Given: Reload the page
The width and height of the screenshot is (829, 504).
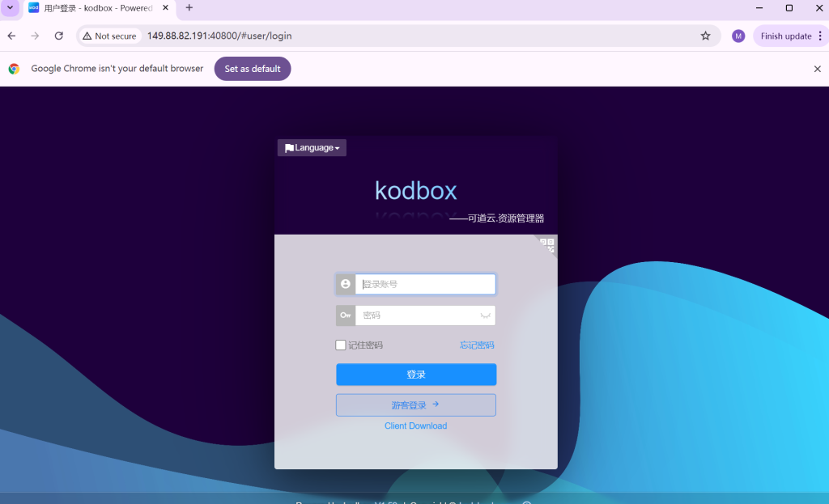Looking at the screenshot, I should [x=58, y=36].
